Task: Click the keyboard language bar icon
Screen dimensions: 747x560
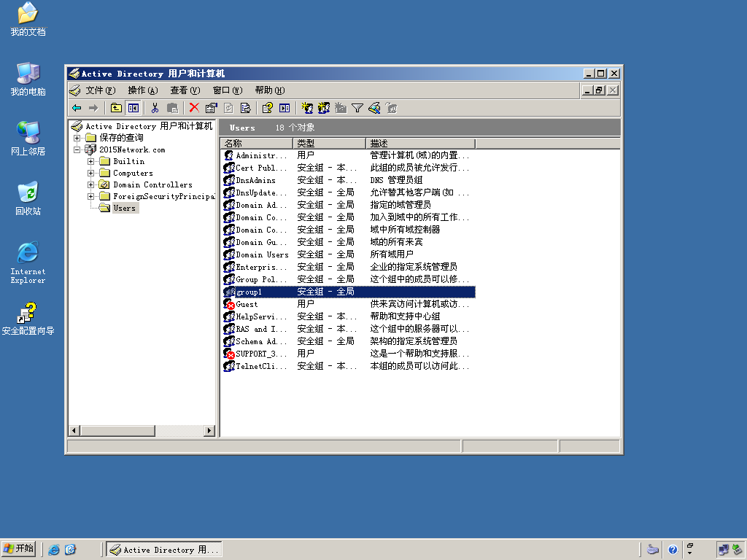Action: pyautogui.click(x=653, y=550)
